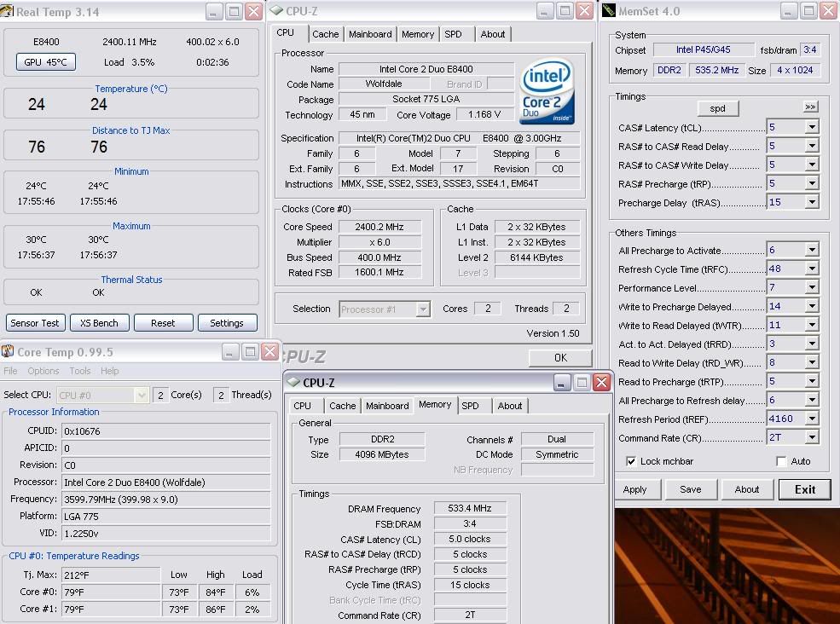Click the Reset button in Real Temp

tap(163, 323)
